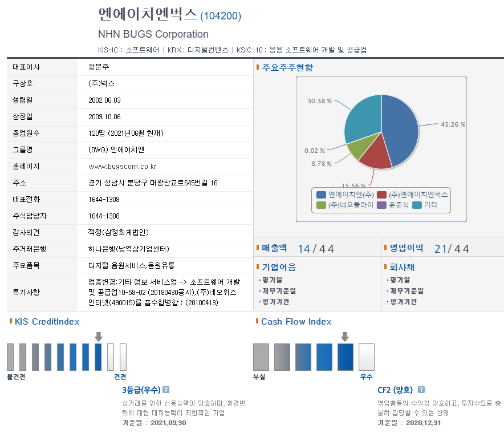Click credit index date 2021.09.30
Viewport: 504px width, 433px height.
tap(168, 423)
